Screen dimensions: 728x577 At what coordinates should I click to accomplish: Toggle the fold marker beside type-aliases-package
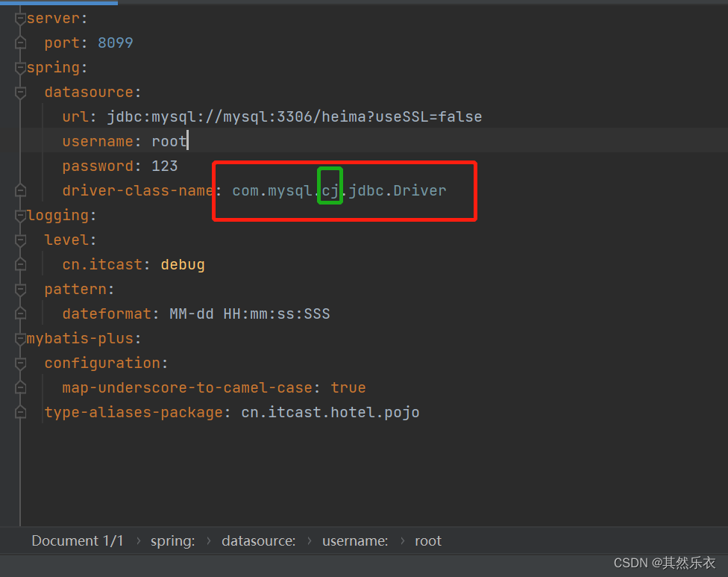tap(20, 411)
